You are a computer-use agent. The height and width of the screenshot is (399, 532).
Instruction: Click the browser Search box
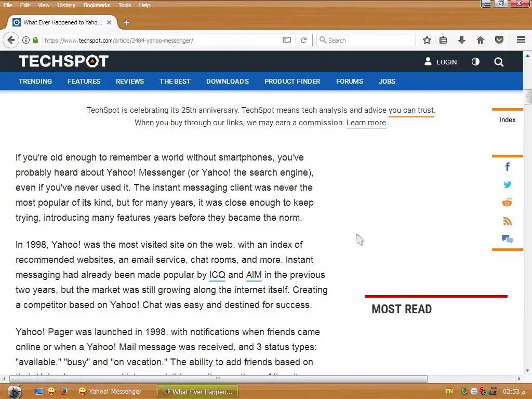tap(366, 40)
